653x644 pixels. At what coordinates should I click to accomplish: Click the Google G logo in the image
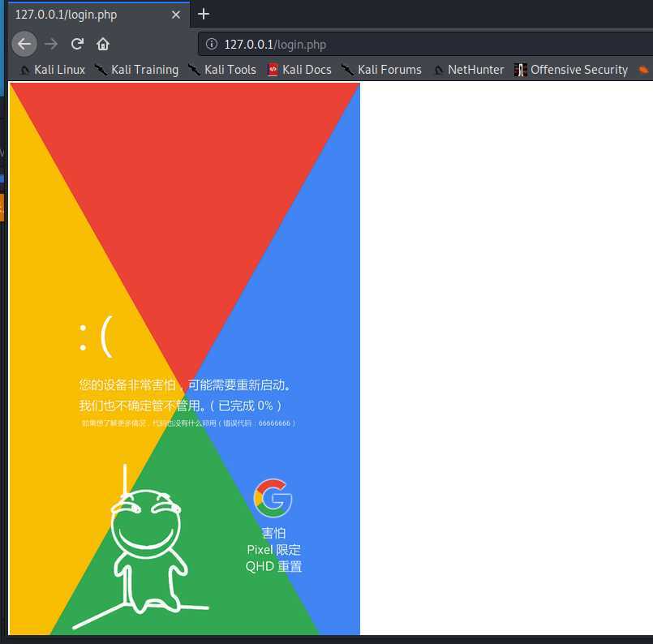[x=273, y=498]
